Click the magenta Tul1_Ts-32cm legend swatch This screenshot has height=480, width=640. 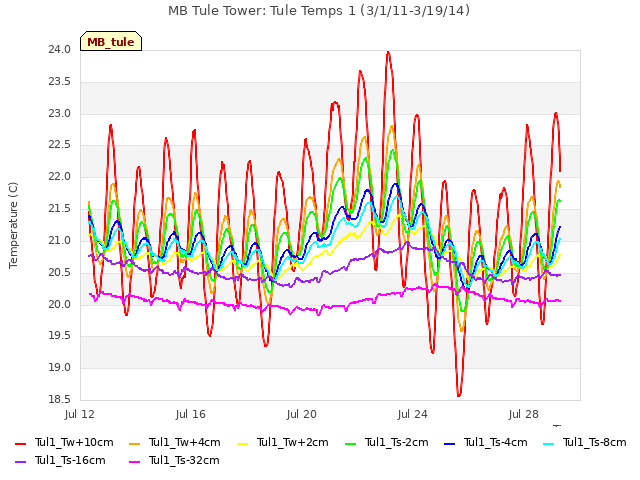134,461
